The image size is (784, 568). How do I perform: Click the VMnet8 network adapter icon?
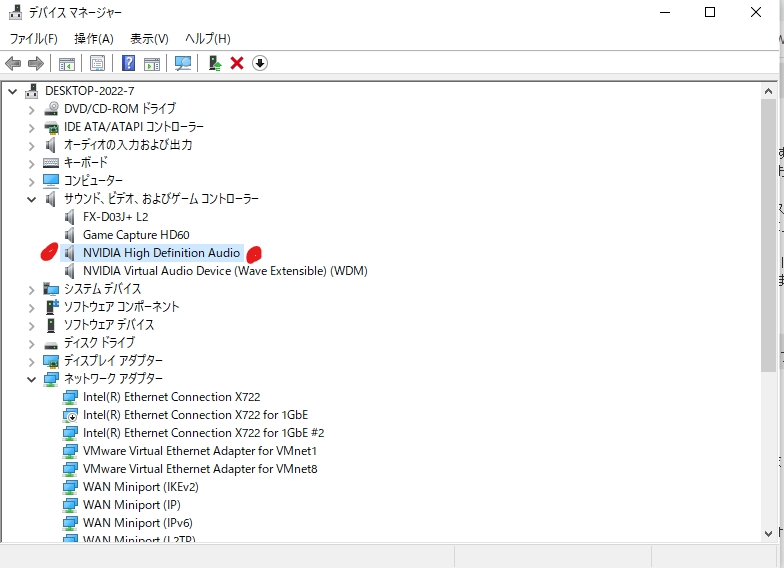pyautogui.click(x=70, y=469)
